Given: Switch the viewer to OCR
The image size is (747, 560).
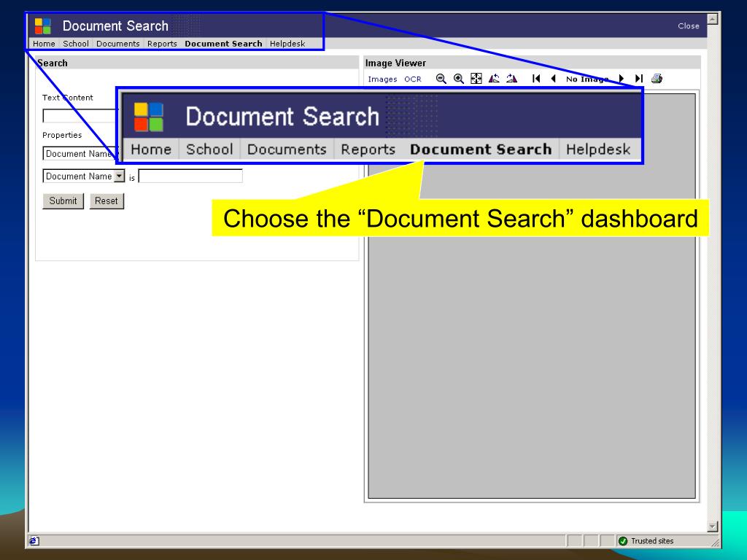Looking at the screenshot, I should 413,79.
